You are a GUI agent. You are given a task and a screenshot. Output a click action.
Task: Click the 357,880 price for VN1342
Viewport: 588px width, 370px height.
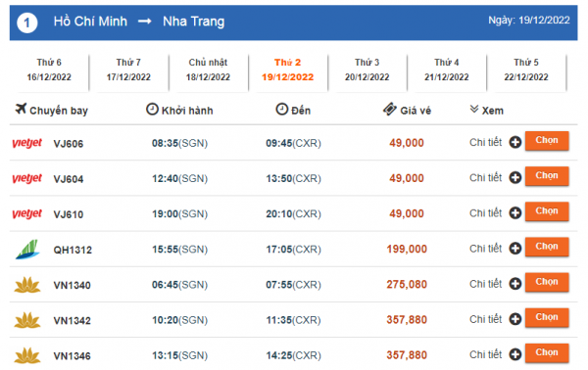click(x=407, y=320)
